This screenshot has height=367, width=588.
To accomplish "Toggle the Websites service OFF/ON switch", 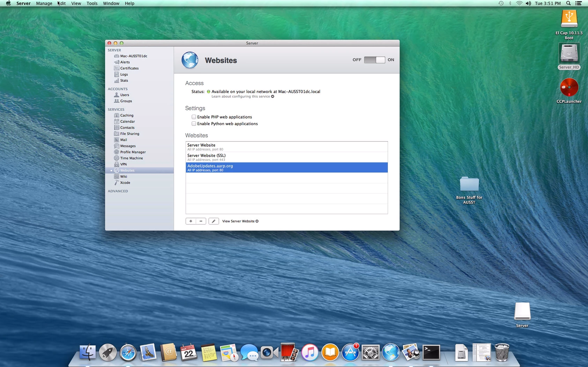I will (374, 60).
